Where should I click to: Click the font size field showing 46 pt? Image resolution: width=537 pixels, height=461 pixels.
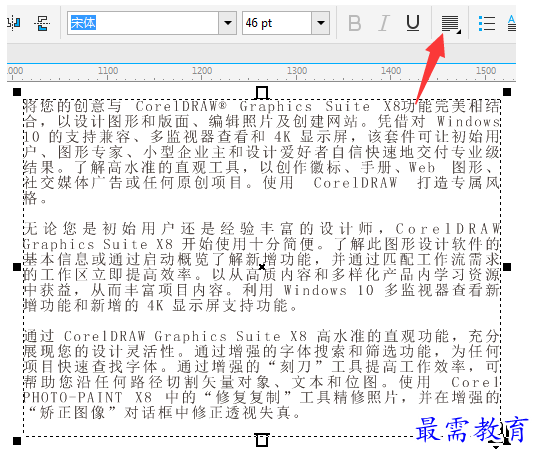tap(277, 23)
